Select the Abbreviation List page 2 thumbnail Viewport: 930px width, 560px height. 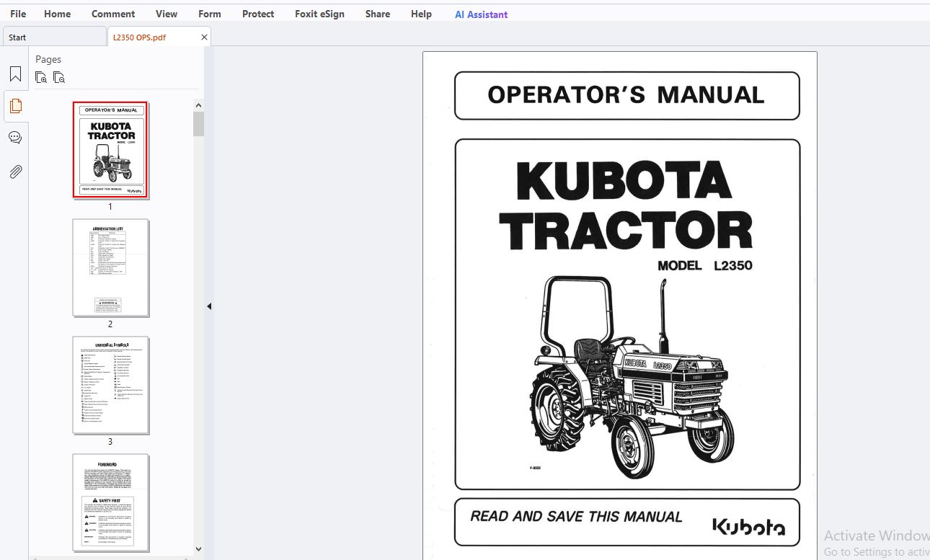pos(110,267)
